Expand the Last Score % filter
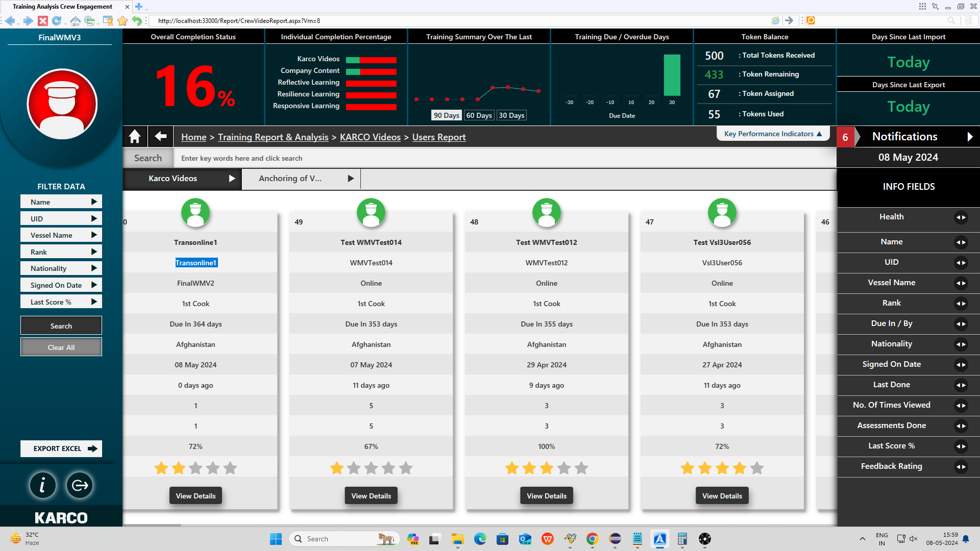 coord(61,302)
